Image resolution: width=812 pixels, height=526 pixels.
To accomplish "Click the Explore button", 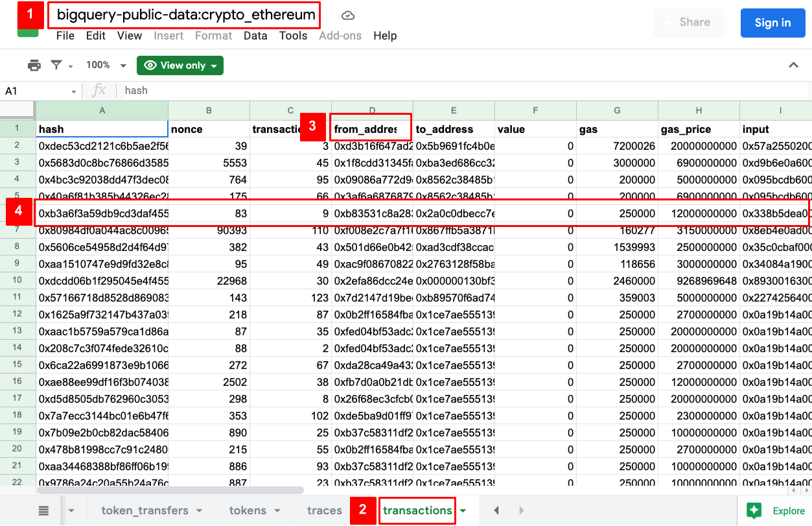I will click(776, 511).
